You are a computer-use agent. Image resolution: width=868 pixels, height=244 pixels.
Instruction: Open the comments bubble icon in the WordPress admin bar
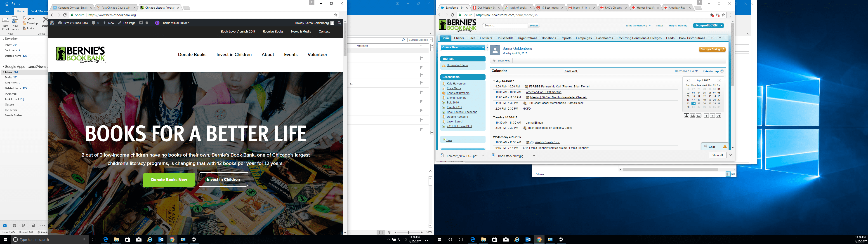94,23
